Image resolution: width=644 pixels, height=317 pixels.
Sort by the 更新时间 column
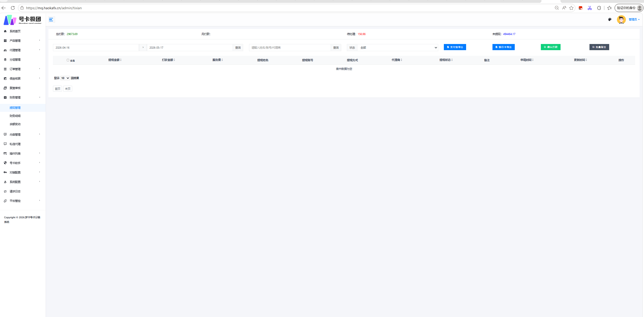581,60
